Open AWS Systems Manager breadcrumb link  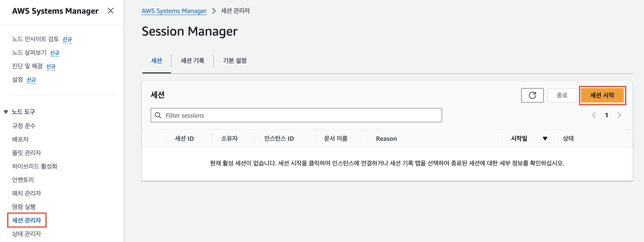[174, 11]
